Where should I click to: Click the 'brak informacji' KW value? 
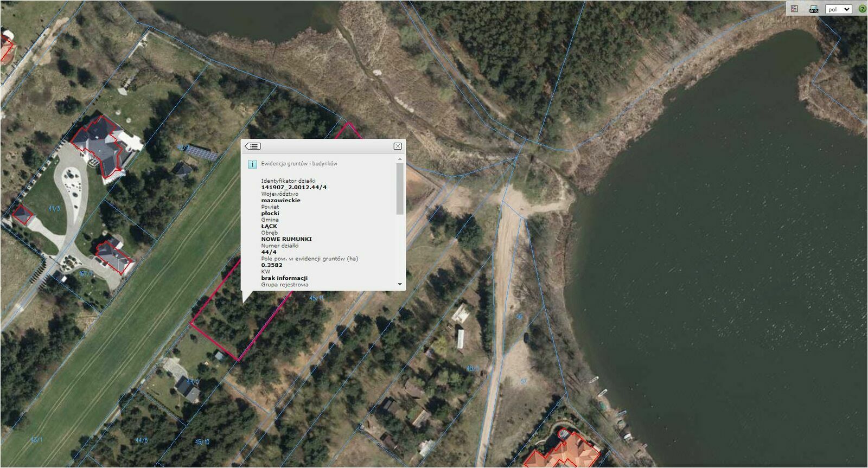pos(284,278)
